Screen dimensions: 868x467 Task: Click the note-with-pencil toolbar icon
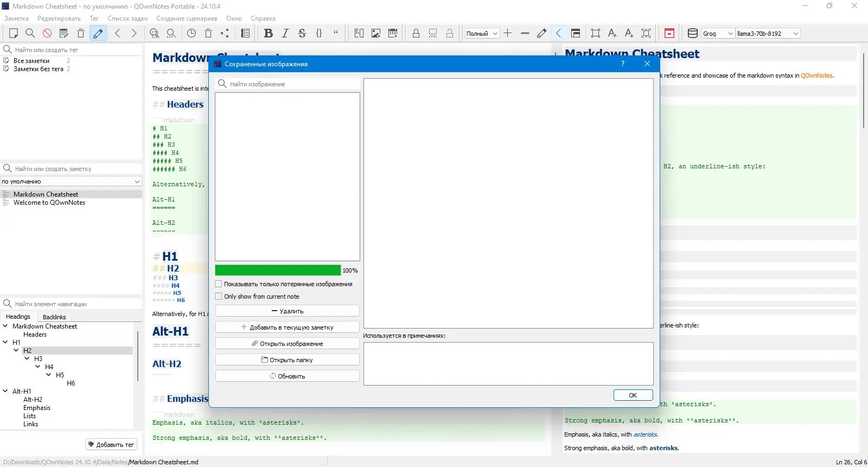tap(64, 33)
